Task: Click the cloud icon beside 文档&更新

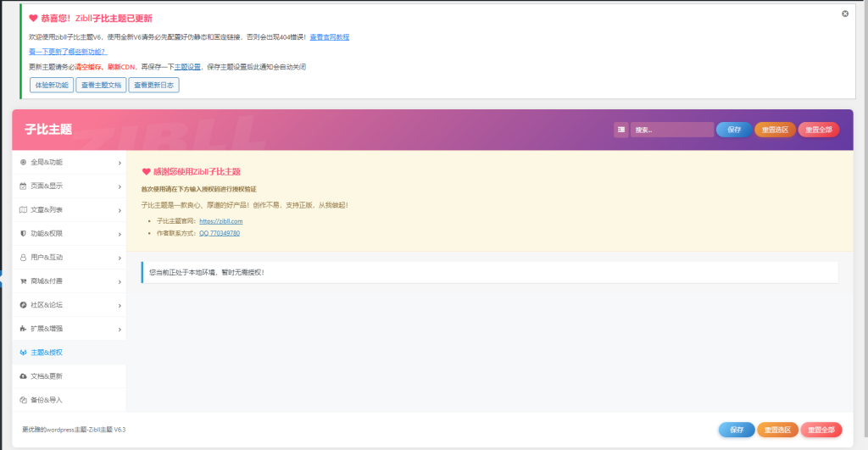Action: click(23, 375)
